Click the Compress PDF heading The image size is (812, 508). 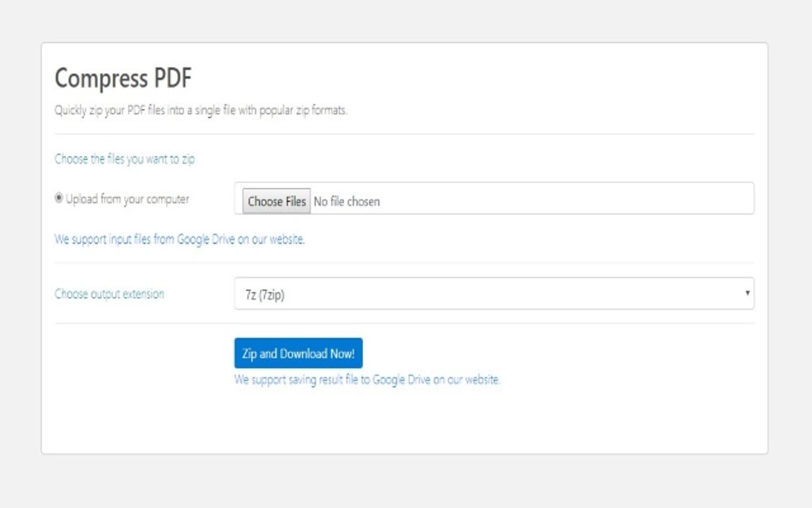[124, 79]
